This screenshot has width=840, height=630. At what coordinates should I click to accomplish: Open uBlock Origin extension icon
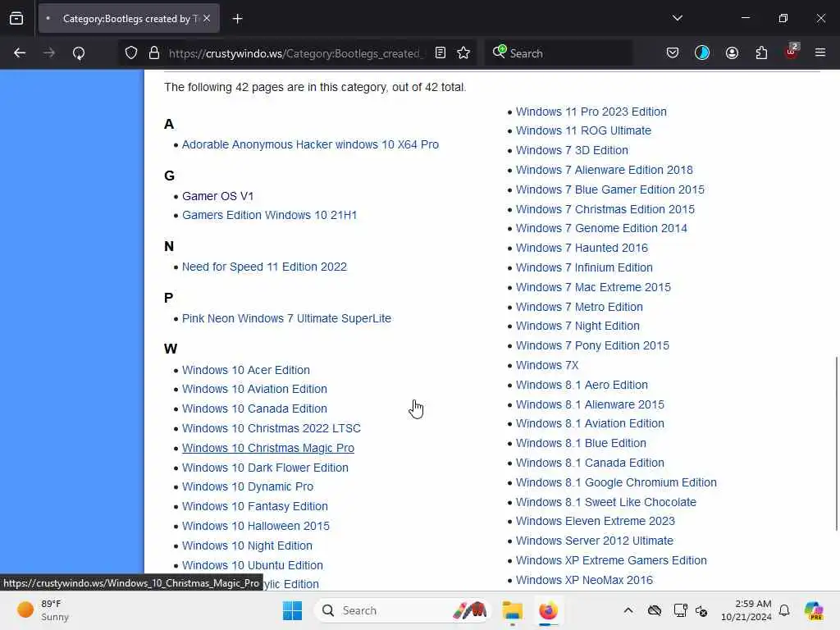(x=792, y=52)
